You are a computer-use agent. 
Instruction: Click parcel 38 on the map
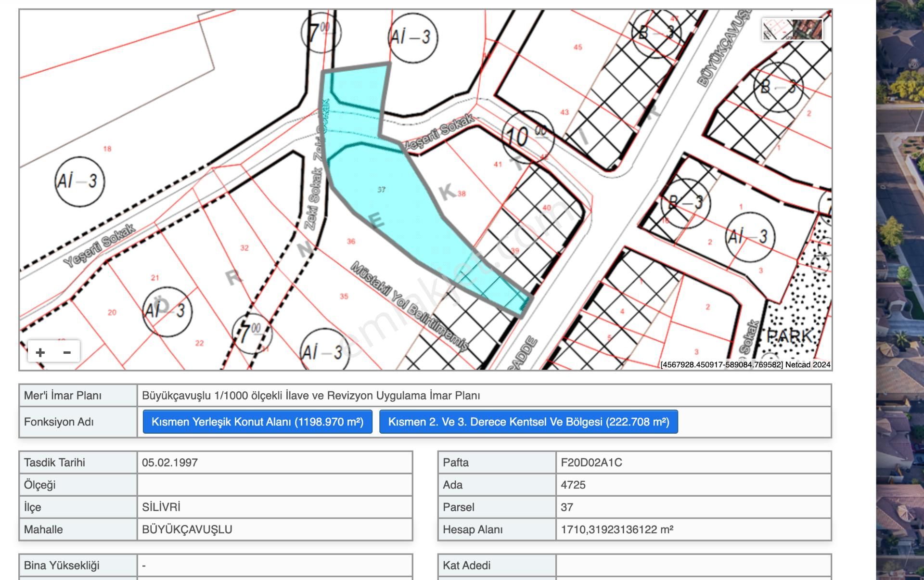point(462,193)
